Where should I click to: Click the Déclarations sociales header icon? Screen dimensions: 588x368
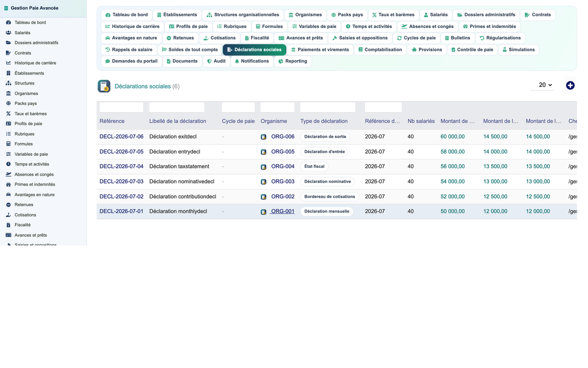point(104,86)
